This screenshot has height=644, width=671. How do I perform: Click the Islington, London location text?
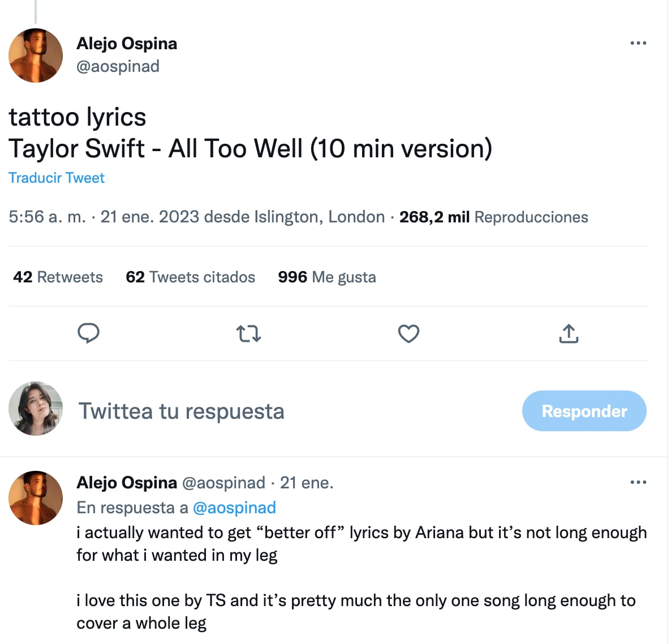click(319, 217)
